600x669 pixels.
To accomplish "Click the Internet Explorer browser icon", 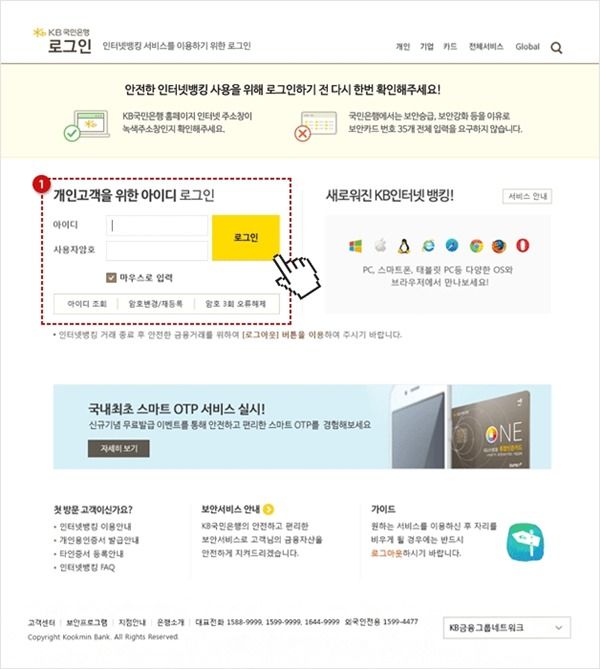I will [x=428, y=246].
